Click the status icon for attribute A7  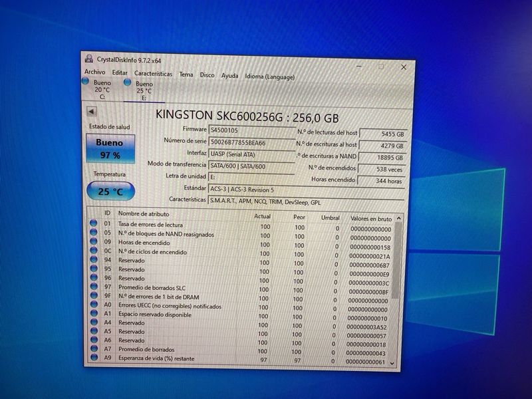click(94, 348)
